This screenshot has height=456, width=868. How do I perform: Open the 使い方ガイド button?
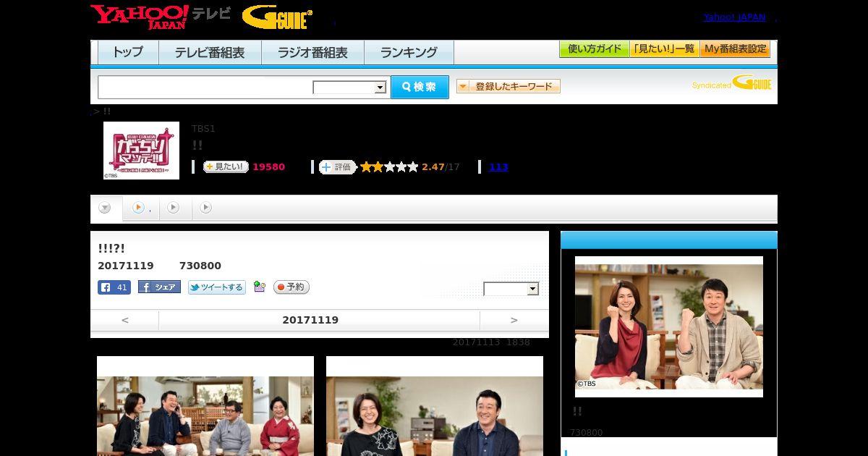coord(594,49)
